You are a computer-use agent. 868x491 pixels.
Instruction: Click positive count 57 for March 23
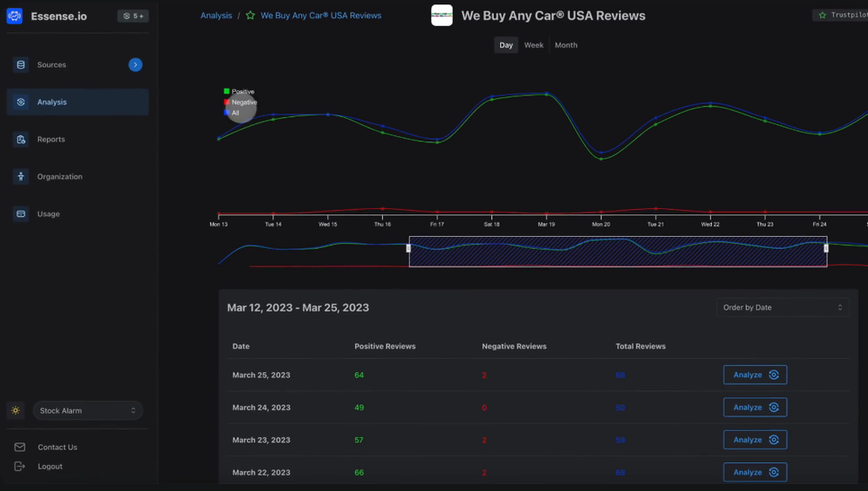[x=359, y=440]
